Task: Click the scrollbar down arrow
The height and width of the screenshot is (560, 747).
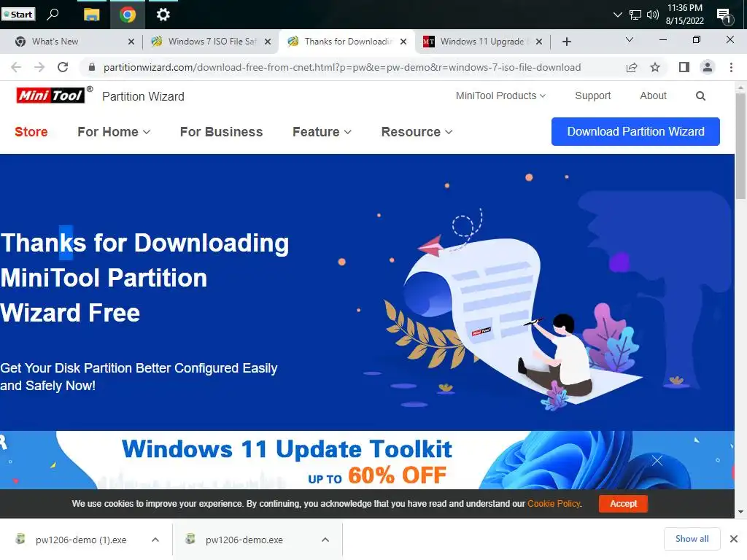Action: [740, 512]
